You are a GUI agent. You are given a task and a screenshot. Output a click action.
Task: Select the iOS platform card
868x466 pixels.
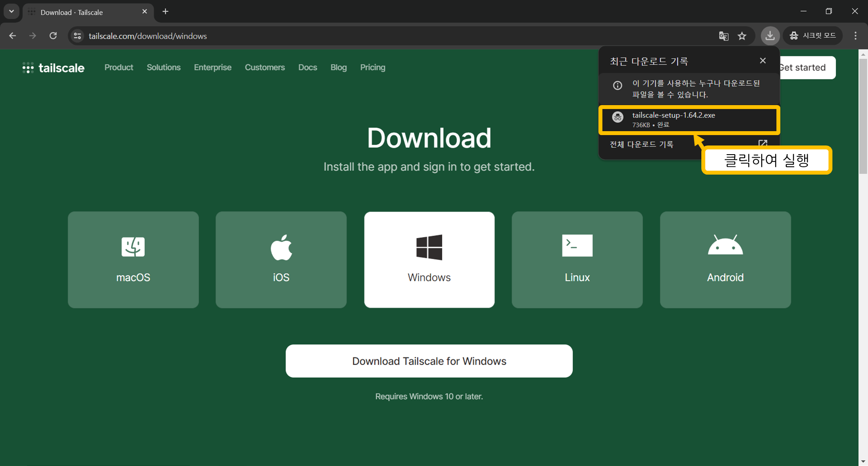click(x=281, y=260)
